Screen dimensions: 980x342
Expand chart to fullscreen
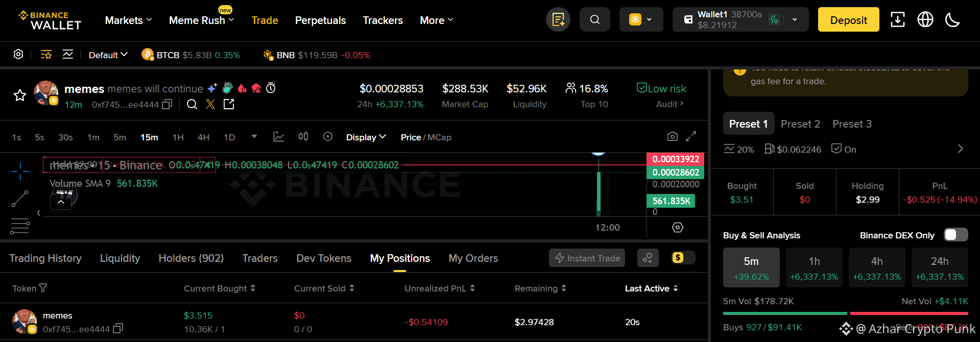click(x=691, y=137)
